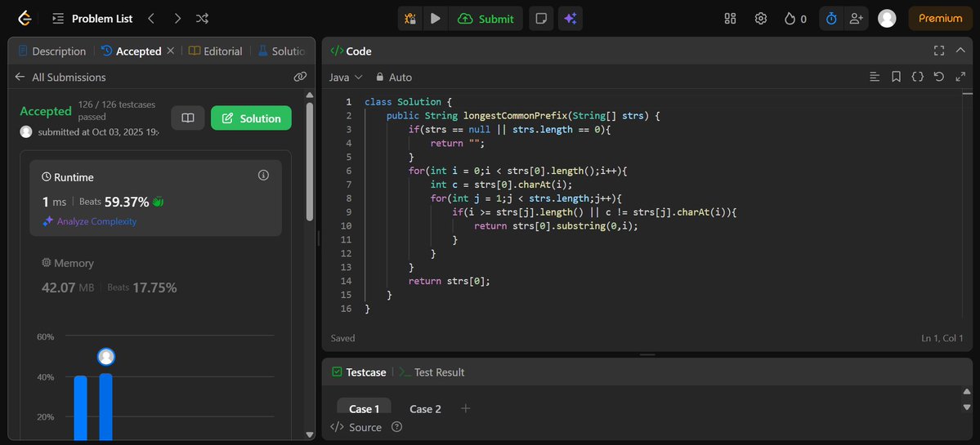Select the Memory stats card

155,276
